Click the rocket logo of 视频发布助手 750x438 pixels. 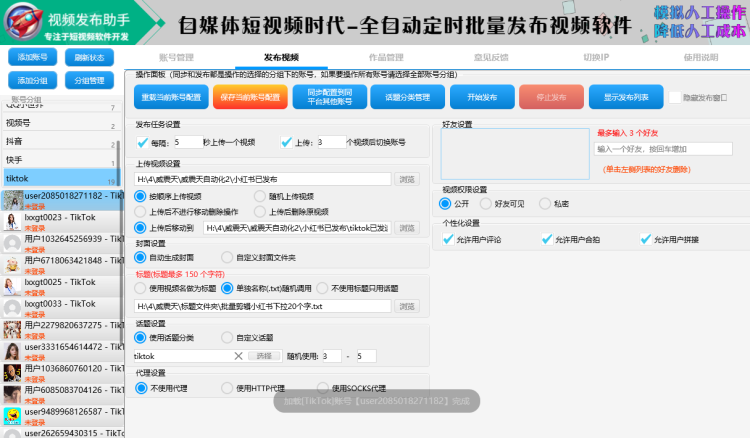tap(23, 22)
